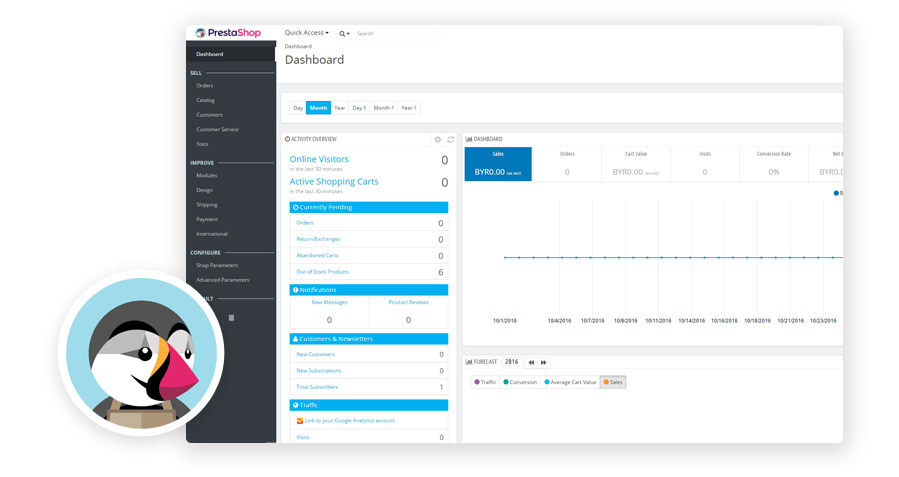Viewport: 899px width, 477px height.
Task: Open Customer Service in the sidebar
Action: (217, 130)
